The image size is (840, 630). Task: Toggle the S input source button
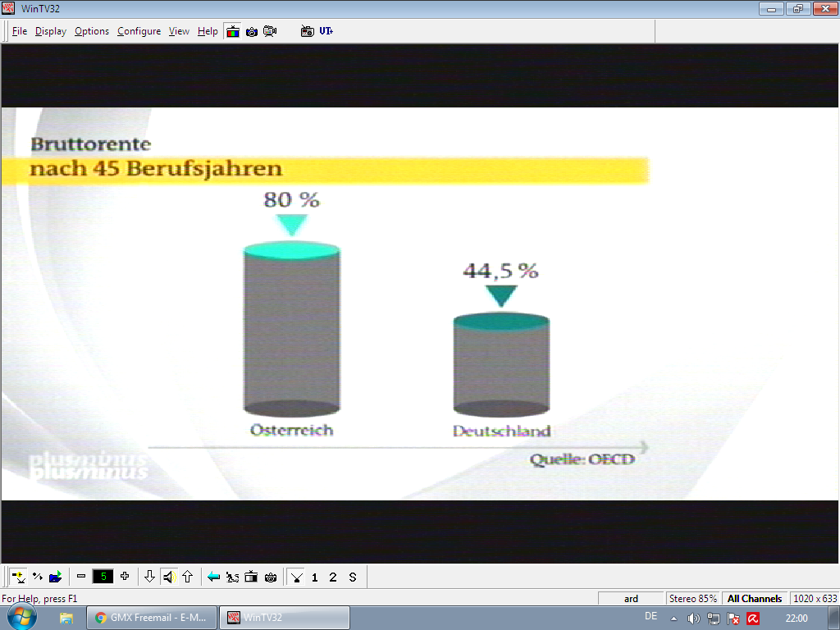pyautogui.click(x=353, y=577)
